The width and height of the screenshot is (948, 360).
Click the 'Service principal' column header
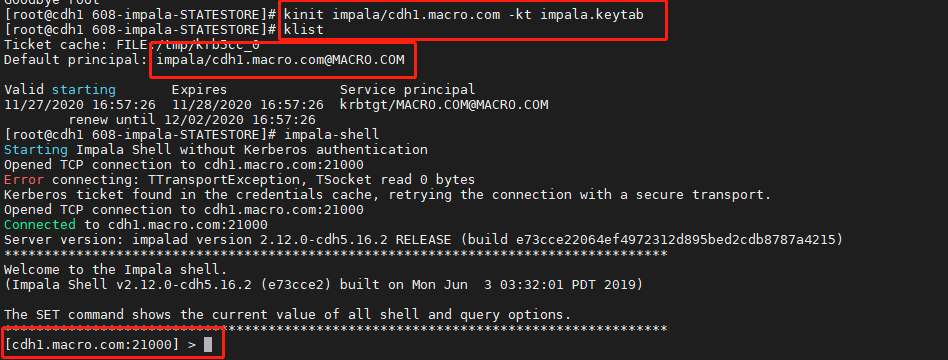(407, 90)
